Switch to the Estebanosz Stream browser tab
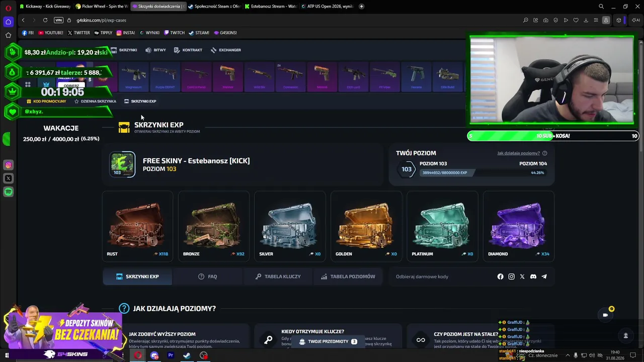The image size is (644, 362). 271,6
